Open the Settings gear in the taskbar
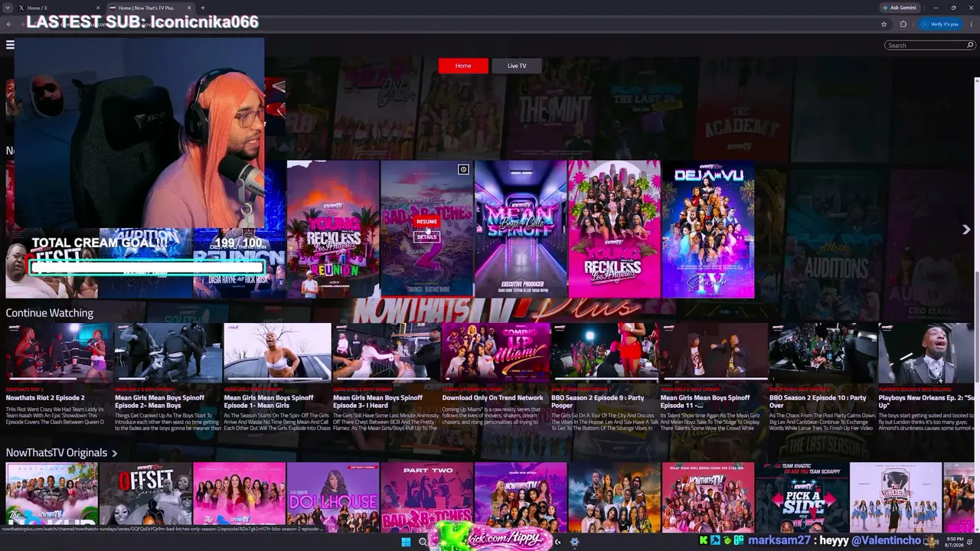 (574, 542)
